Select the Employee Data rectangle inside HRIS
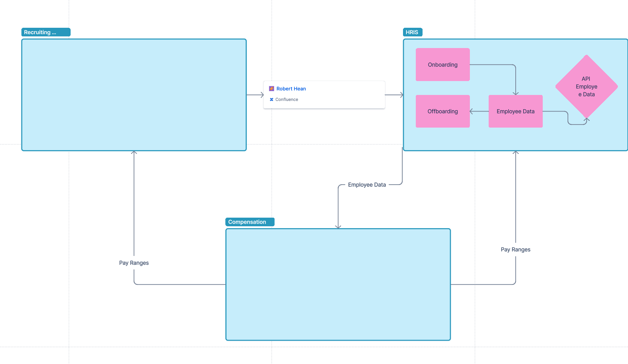Screen dimensions: 628x364 coord(515,111)
